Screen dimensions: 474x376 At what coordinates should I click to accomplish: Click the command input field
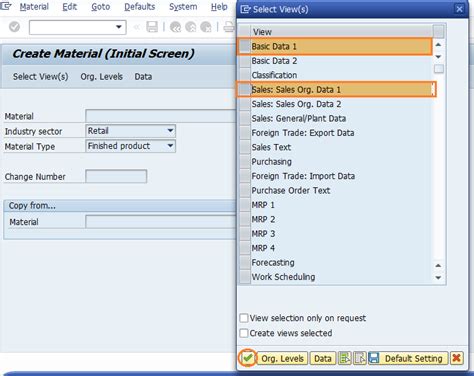click(x=77, y=27)
